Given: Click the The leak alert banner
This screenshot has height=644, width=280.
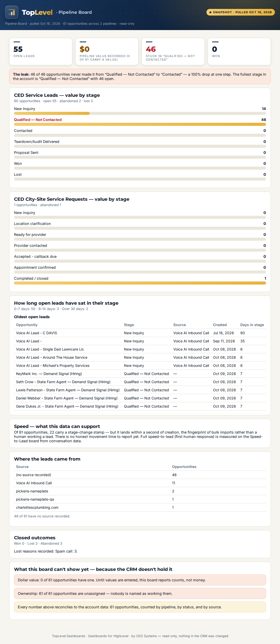Looking at the screenshot, I should (140, 76).
